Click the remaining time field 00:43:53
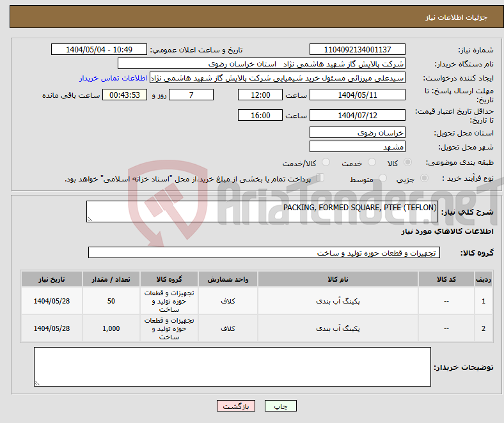 [x=125, y=95]
